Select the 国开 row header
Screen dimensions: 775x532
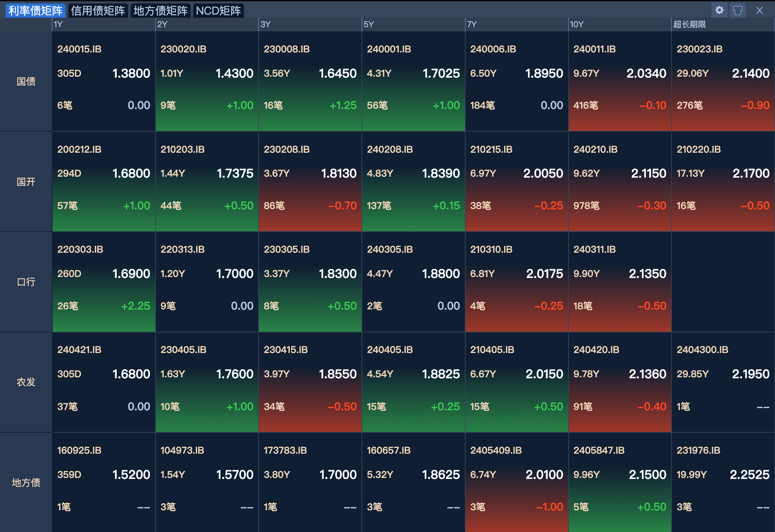pyautogui.click(x=26, y=182)
